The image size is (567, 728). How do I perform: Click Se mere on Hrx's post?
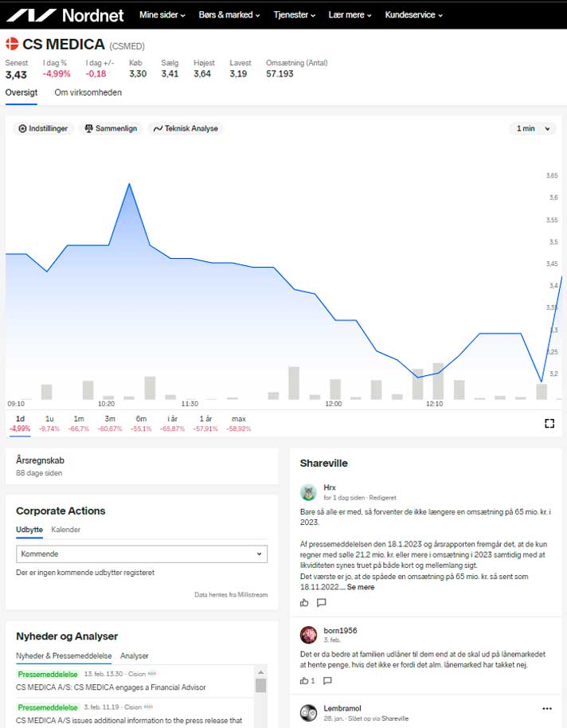pyautogui.click(x=361, y=587)
